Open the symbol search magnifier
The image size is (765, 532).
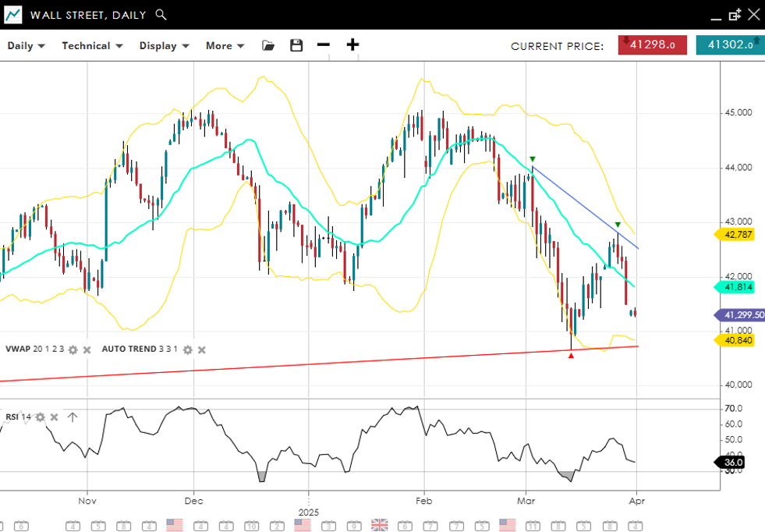coord(161,14)
